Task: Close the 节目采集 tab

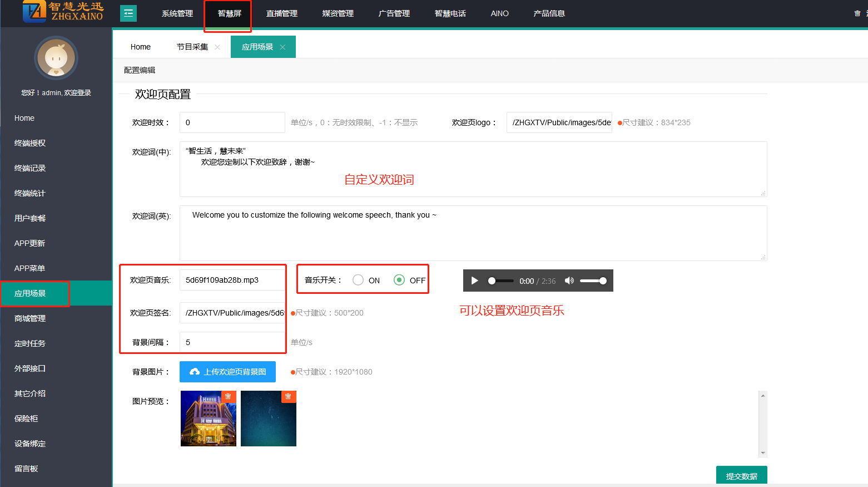Action: [x=217, y=47]
